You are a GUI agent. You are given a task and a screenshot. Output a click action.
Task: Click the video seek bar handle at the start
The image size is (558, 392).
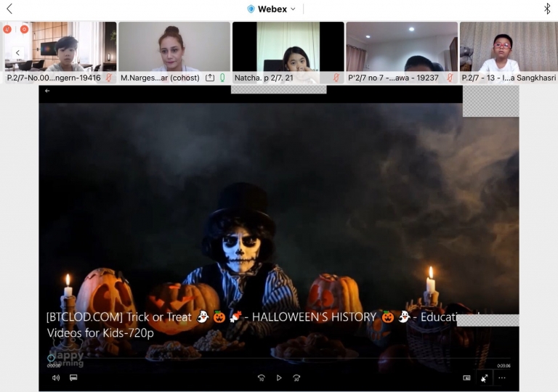[51, 358]
